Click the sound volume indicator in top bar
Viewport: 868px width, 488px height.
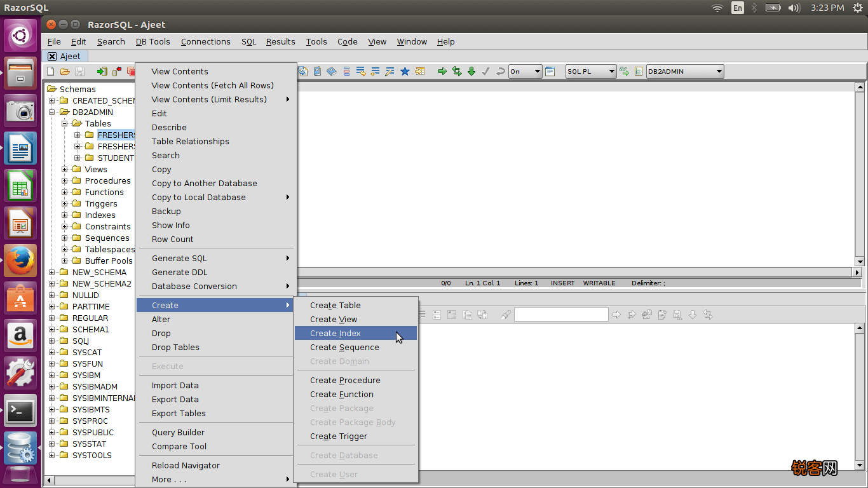coord(794,8)
